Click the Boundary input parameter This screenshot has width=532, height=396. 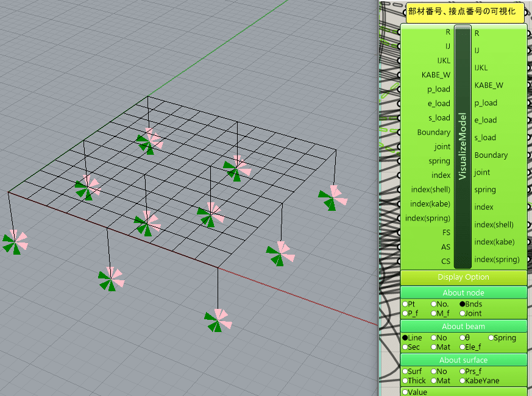[x=434, y=132]
